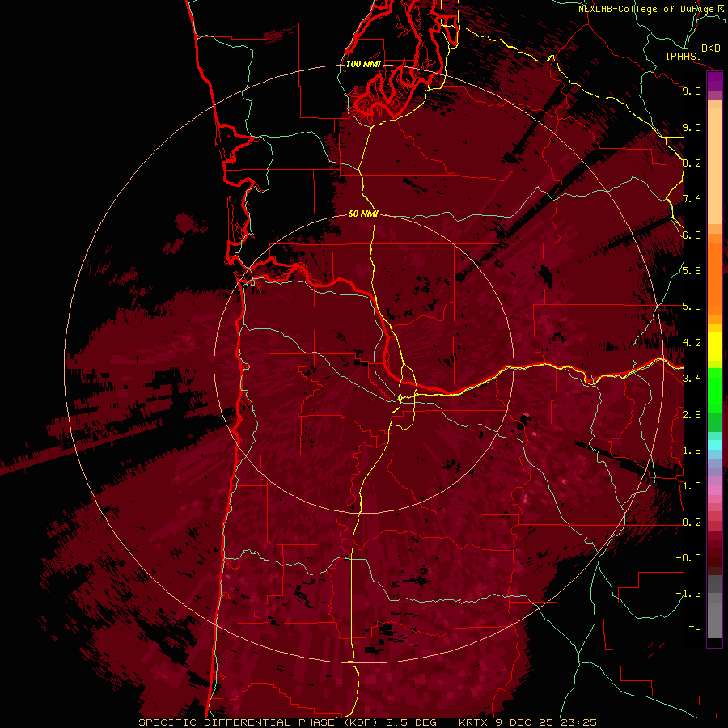Screen dimensions: 728x728
Task: Click the "KRTX" radar site identifier
Action: pyautogui.click(x=473, y=722)
